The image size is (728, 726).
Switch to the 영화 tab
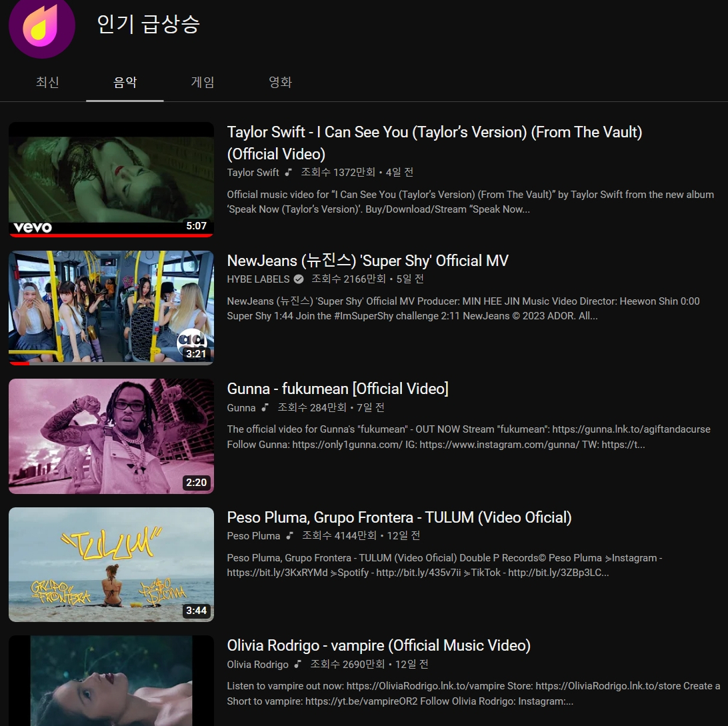pos(281,82)
